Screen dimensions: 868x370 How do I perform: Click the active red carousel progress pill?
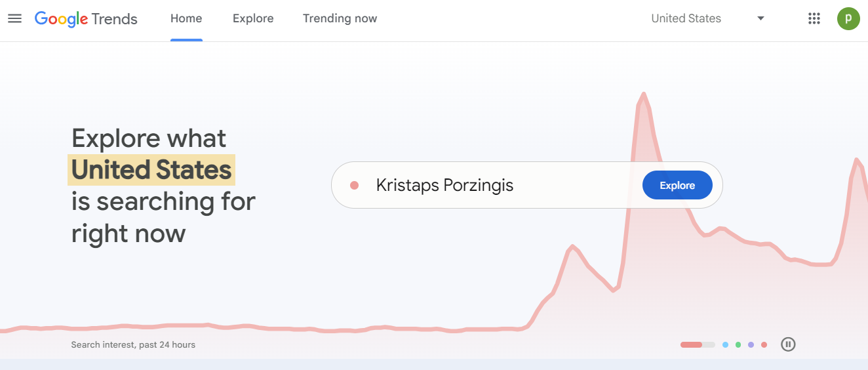(x=692, y=344)
